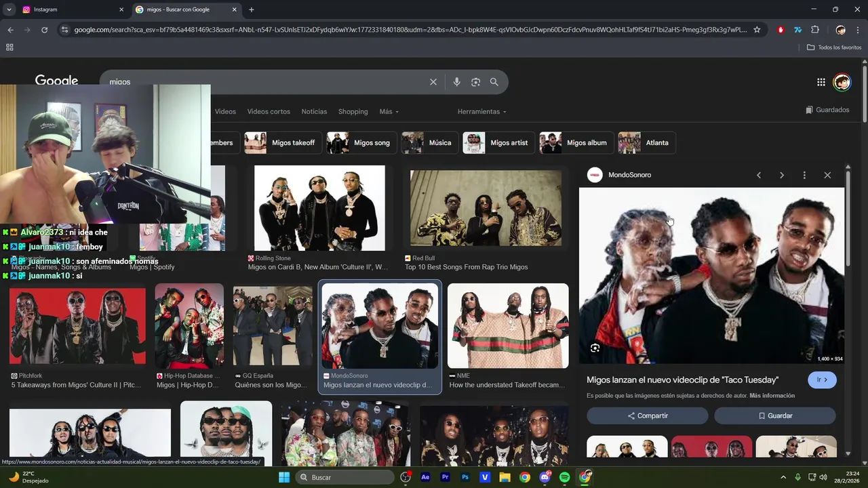868x488 pixels.
Task: Open the Windows Start menu
Action: click(x=284, y=477)
